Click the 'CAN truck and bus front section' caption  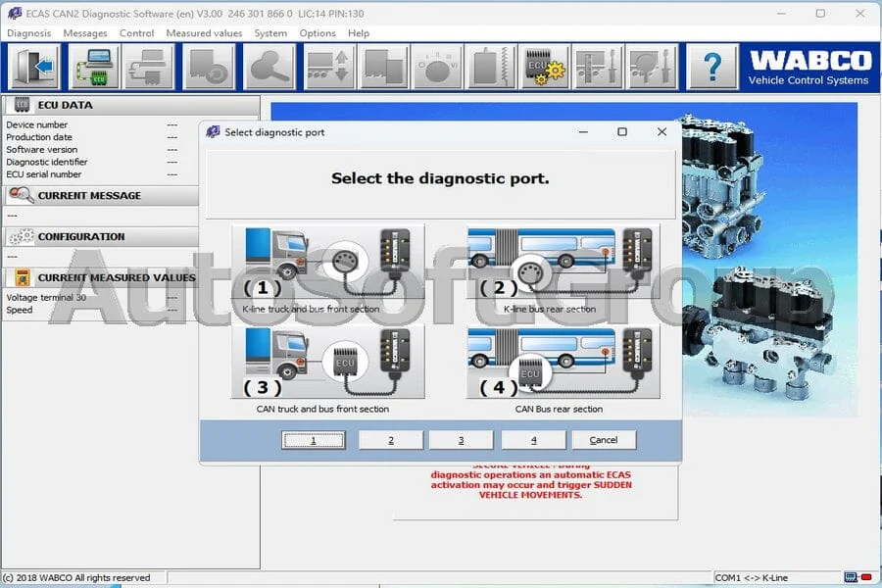pyautogui.click(x=322, y=409)
